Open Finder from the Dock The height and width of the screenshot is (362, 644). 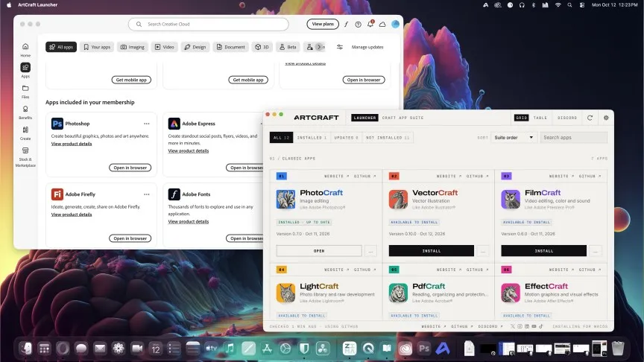point(26,349)
